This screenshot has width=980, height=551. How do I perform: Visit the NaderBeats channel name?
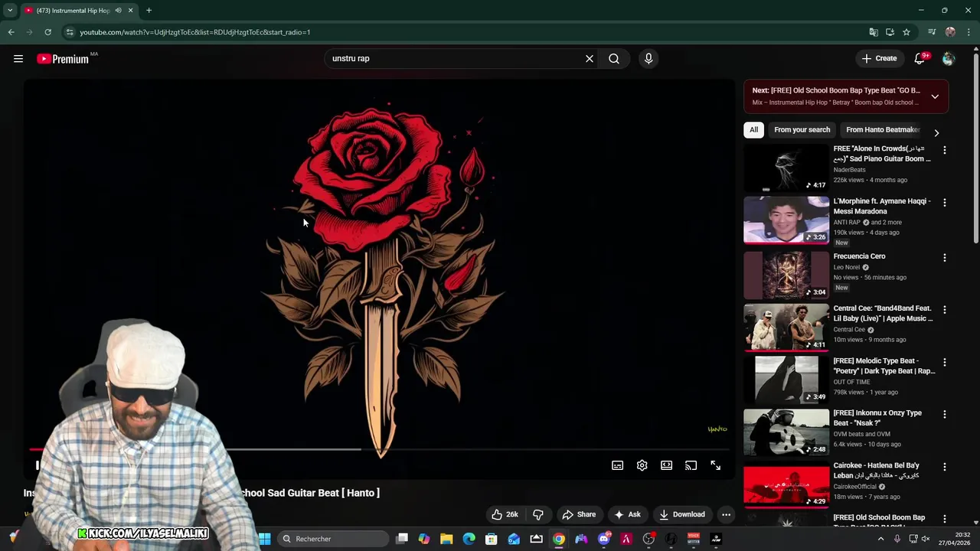coord(849,170)
